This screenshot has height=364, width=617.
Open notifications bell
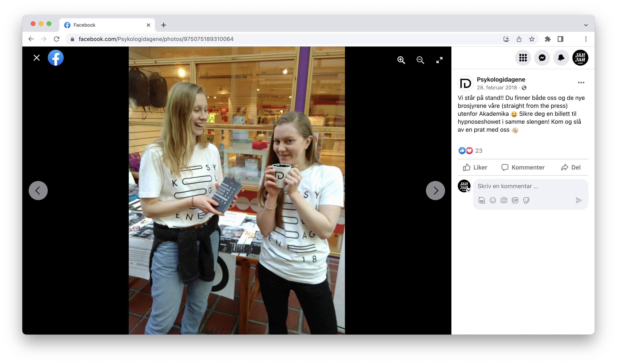pyautogui.click(x=561, y=58)
